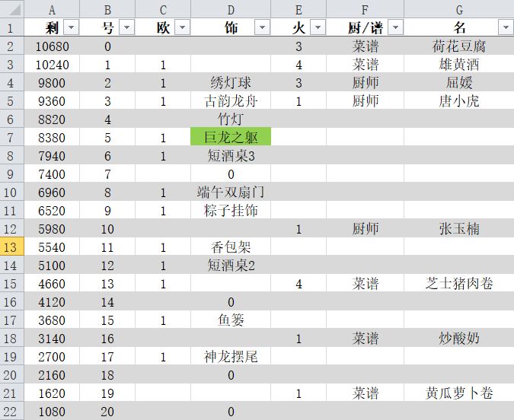Click cell containing 短酒桌3
The height and width of the screenshot is (420, 514).
coord(231,156)
